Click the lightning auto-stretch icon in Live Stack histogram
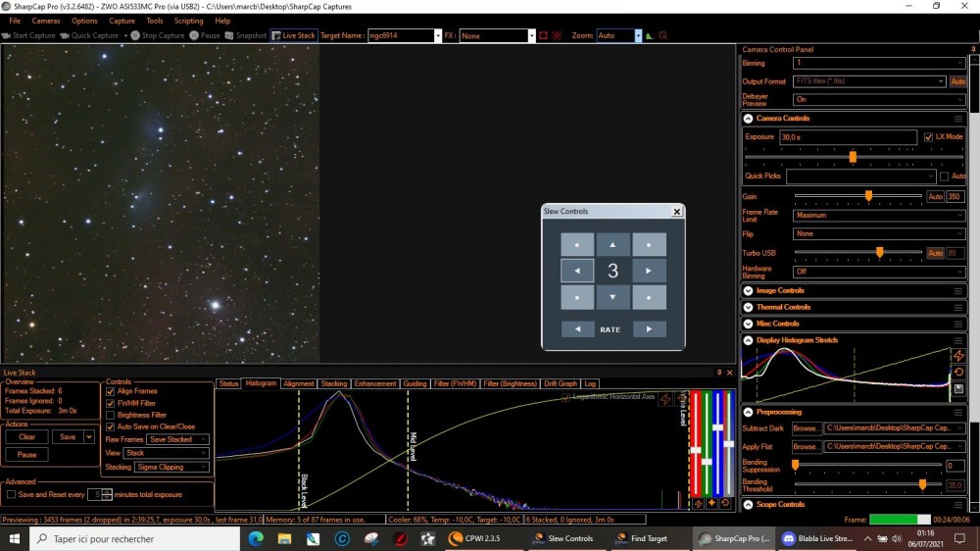This screenshot has width=980, height=551. click(665, 398)
